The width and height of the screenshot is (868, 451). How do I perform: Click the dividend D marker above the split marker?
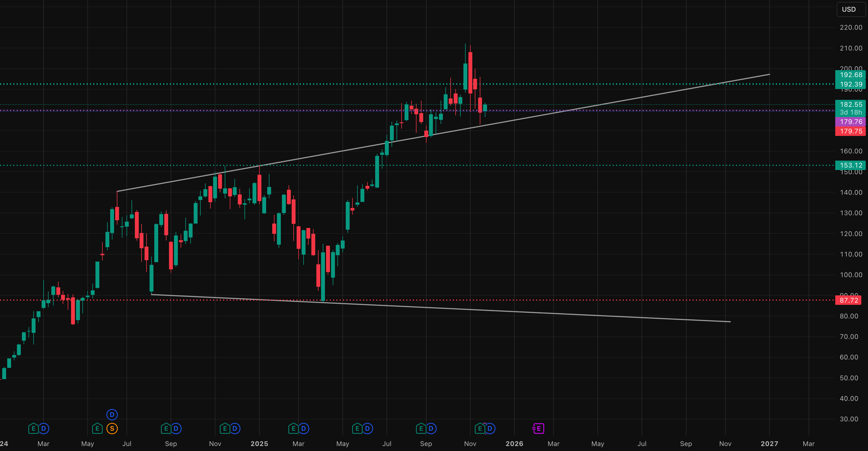point(112,414)
